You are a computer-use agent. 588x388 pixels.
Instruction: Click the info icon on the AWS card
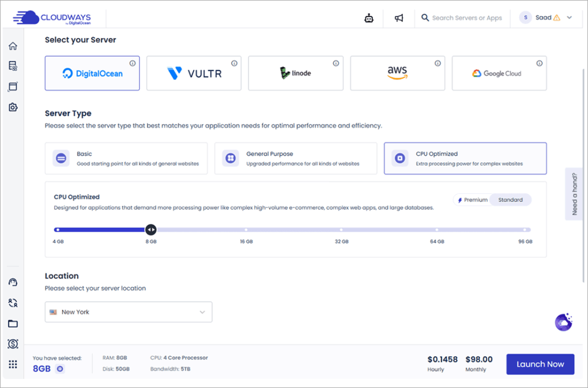[x=438, y=63]
